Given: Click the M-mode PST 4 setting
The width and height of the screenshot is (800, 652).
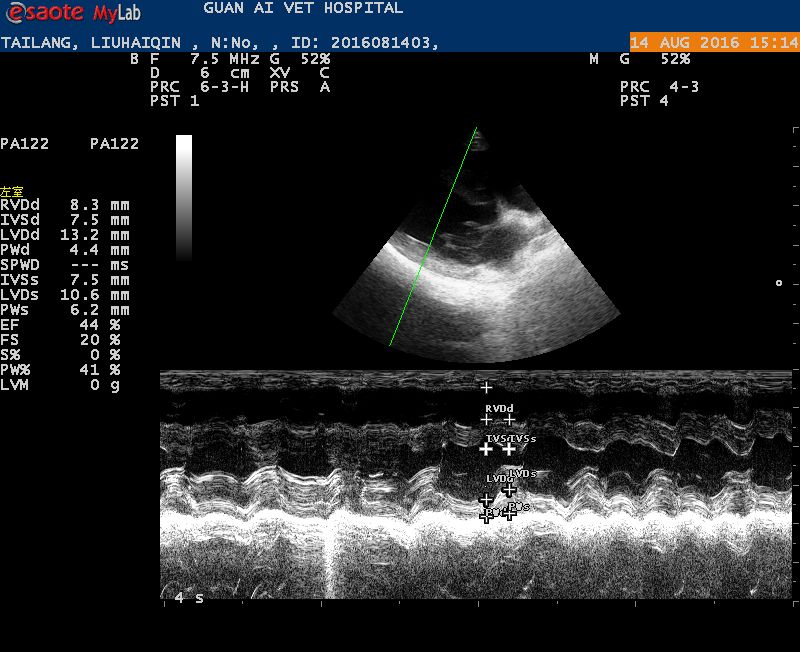Looking at the screenshot, I should (644, 101).
